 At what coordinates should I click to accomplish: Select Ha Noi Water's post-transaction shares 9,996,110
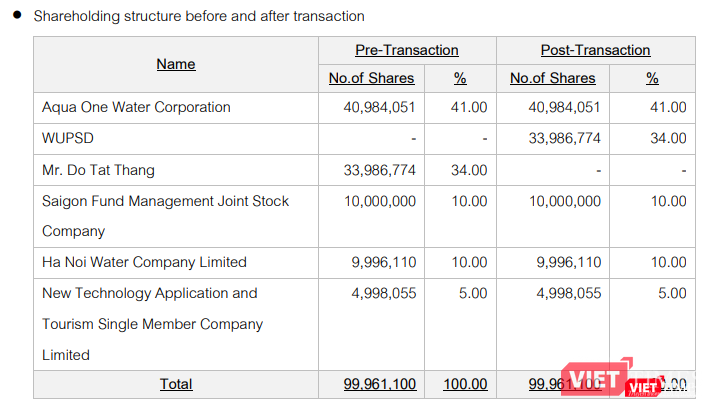click(x=569, y=262)
